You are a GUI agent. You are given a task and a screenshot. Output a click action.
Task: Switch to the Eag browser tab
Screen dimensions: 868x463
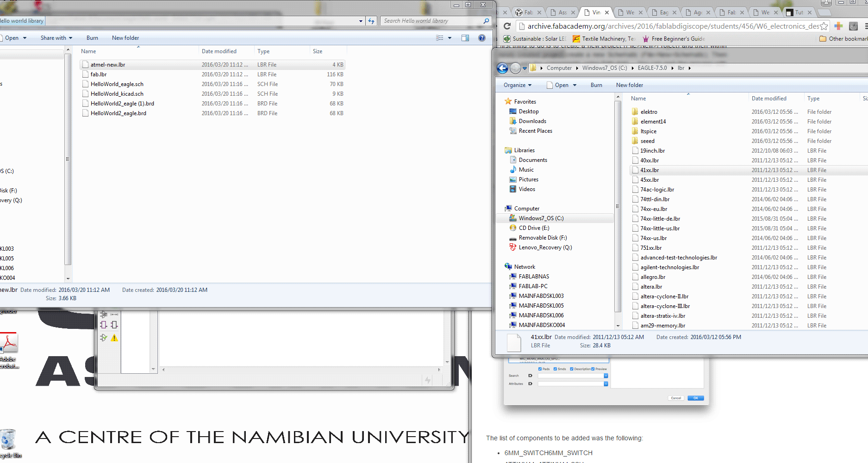click(663, 12)
